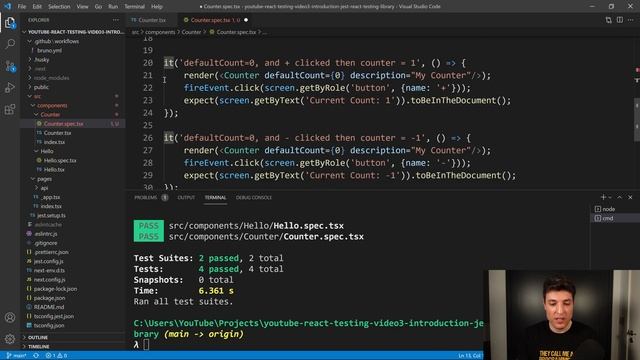Screen dimensions: 640x360
Task: Open the Go menu
Action: coord(98,7)
